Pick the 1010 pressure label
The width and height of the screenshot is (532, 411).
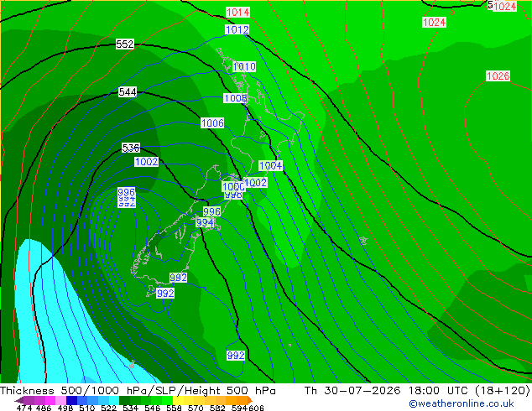[x=244, y=66]
